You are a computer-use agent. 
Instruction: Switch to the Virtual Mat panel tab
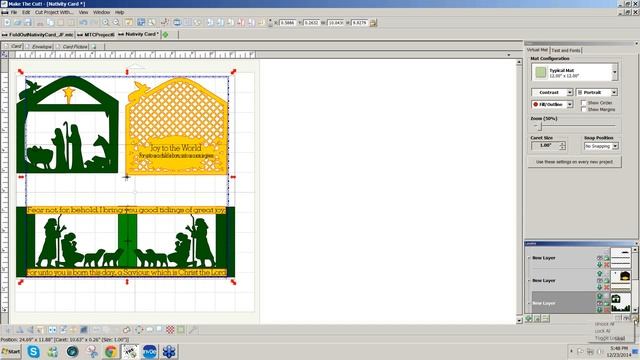coord(537,50)
